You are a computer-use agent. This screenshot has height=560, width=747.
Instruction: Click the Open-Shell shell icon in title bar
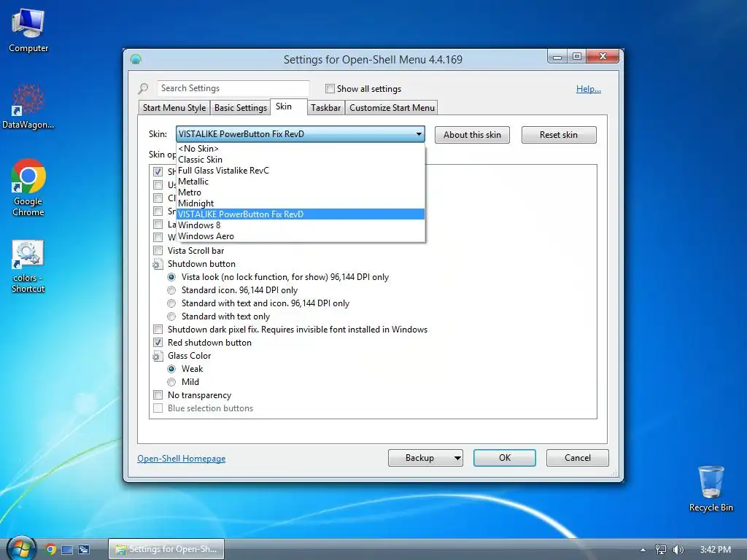click(x=136, y=59)
